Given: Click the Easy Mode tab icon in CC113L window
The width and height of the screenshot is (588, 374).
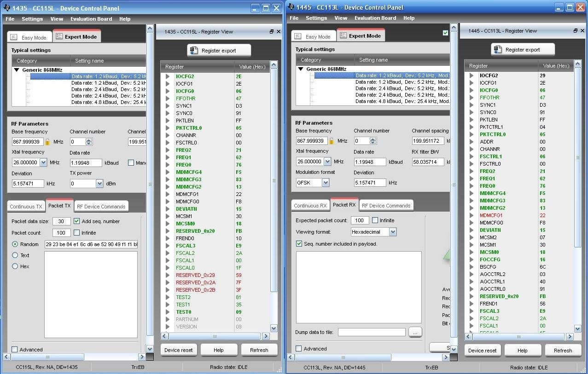Looking at the screenshot, I should click(x=298, y=36).
